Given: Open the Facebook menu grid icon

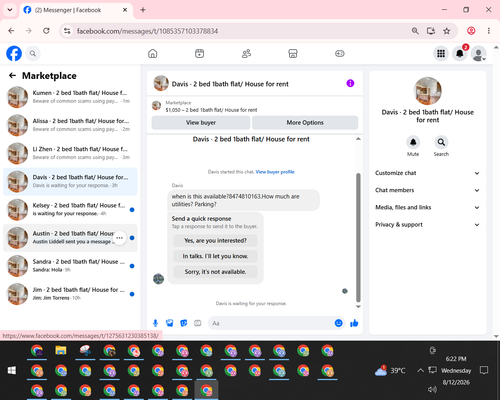Looking at the screenshot, I should click(441, 53).
